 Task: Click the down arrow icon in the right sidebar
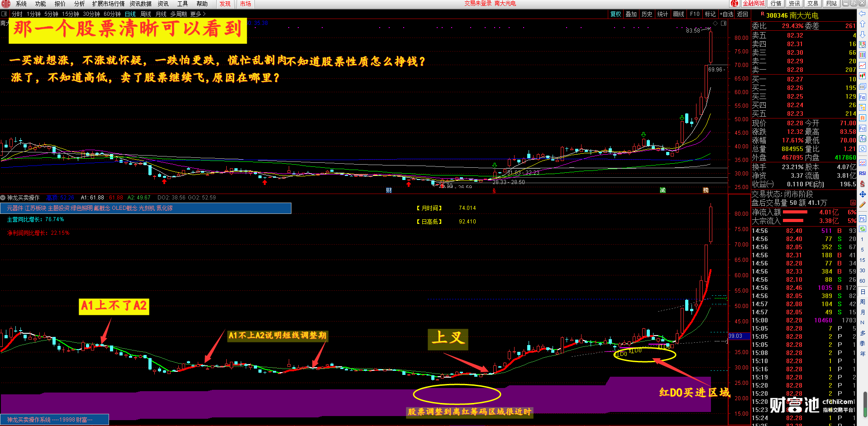click(x=863, y=34)
